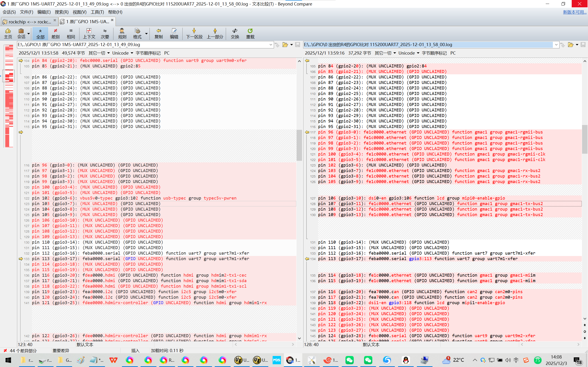Viewport: 588px width, 367px height.
Task: Toggle the 相同 same lines filter
Action: [71, 33]
